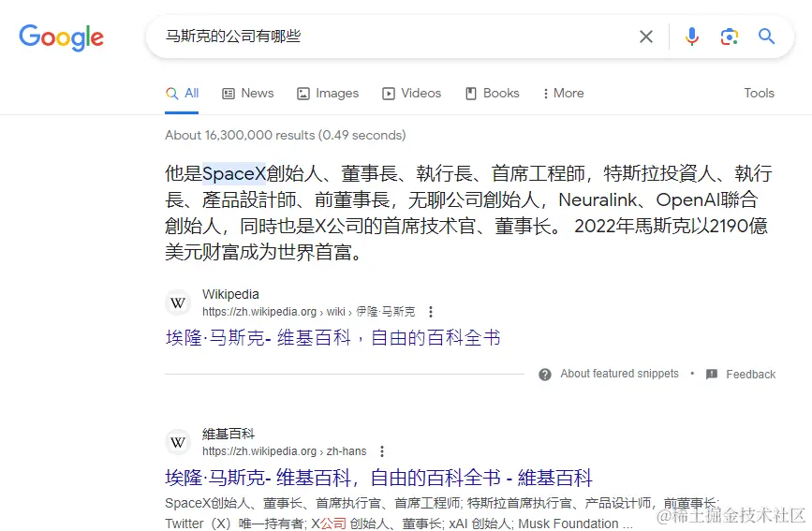Open featured snippet link 埃隆·马斯克- 维基百科，自由的百科全书

coord(333,338)
